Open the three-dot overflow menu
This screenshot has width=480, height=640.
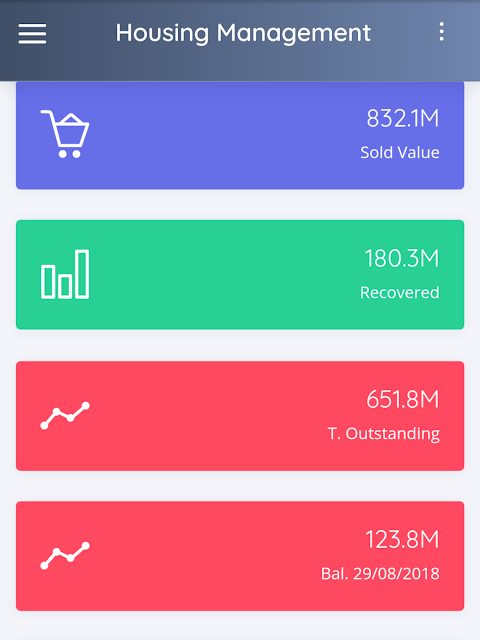coord(441,32)
